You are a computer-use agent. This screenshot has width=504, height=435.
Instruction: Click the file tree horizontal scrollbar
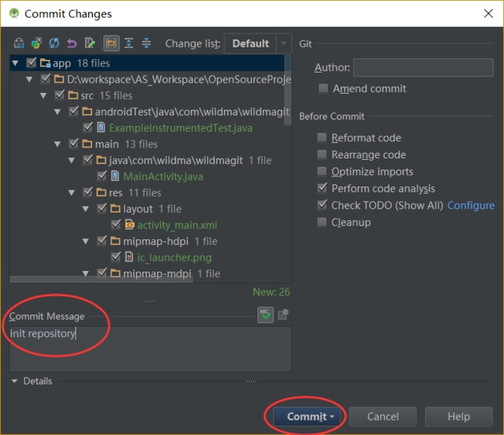tap(102, 279)
